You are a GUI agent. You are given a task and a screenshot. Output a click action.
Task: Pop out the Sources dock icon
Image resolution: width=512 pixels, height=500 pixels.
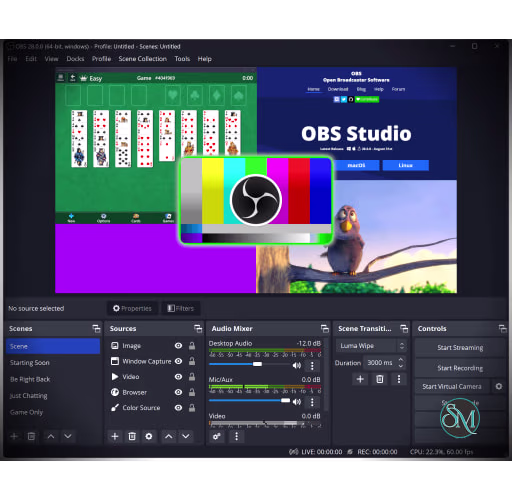(198, 329)
